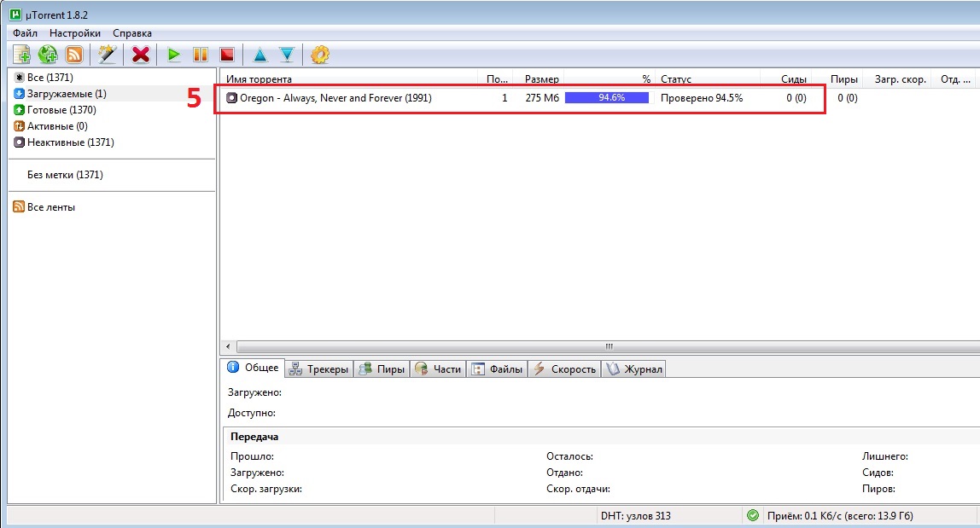Sort by Размер column header
Screen dimensions: 980x528
pos(541,79)
